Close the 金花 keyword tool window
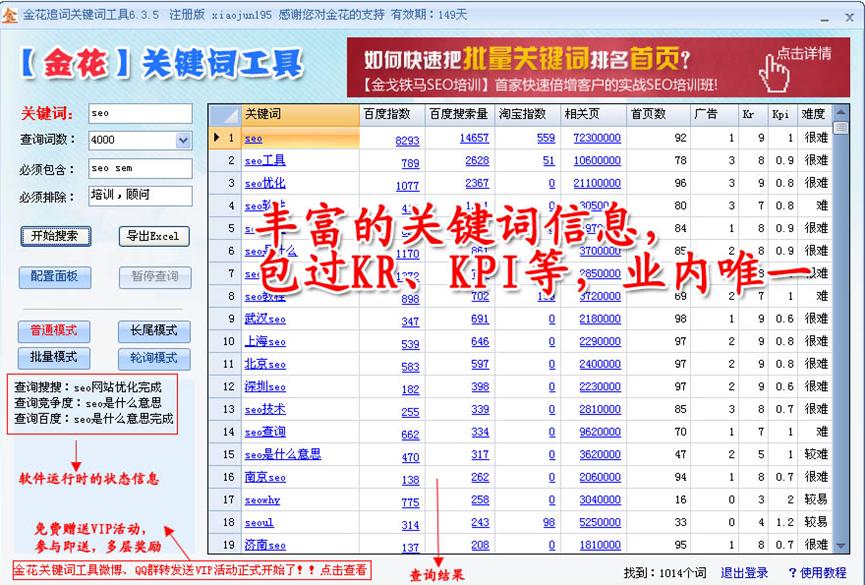Image resolution: width=865 pixels, height=585 pixels. pos(850,18)
